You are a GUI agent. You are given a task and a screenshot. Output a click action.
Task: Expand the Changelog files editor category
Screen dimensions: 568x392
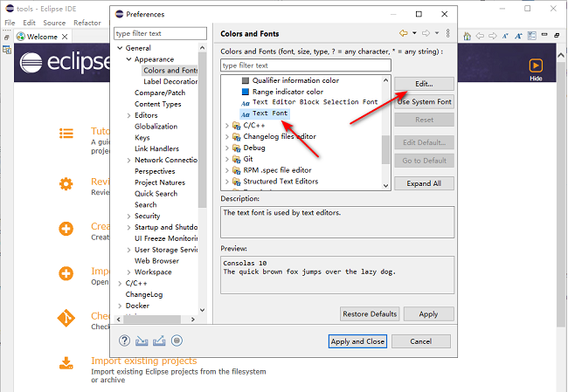point(227,137)
